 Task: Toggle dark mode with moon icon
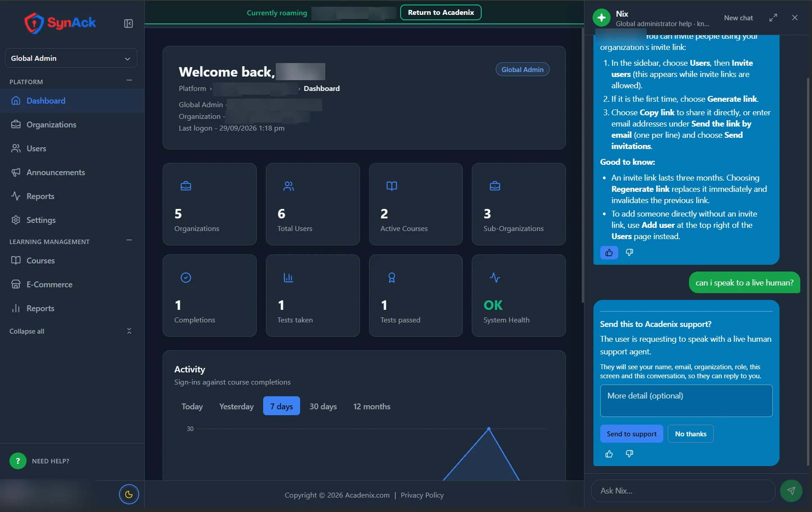pyautogui.click(x=129, y=494)
